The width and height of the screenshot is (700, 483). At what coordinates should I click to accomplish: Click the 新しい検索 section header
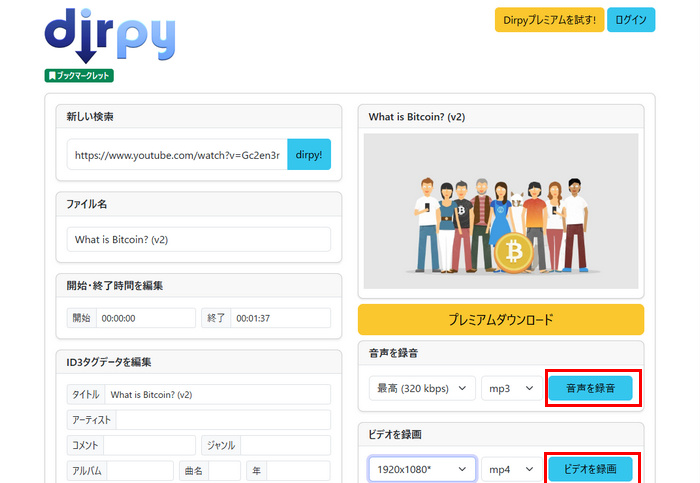coord(90,117)
